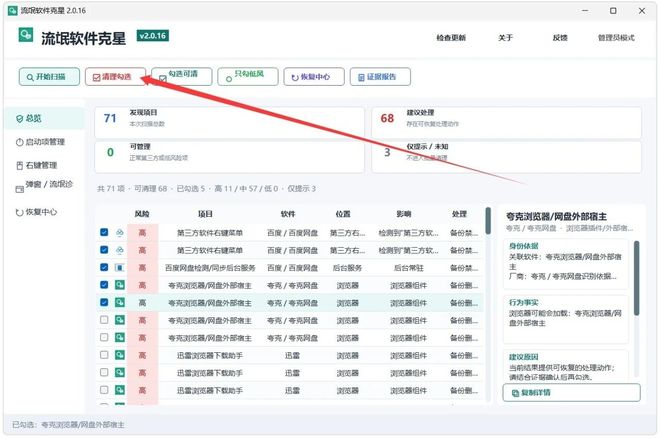
Task: Click the details panel vertical scrollbar
Action: click(636, 278)
